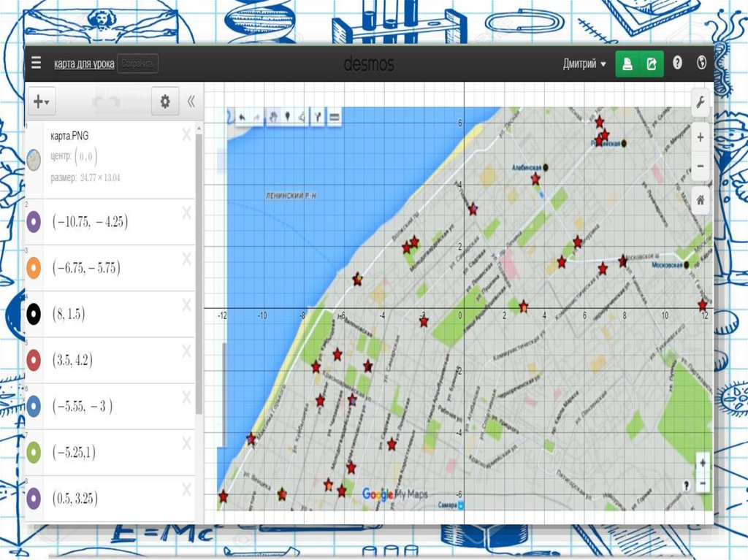Click the green share graph icon
Screen dimensions: 748x560
(x=652, y=64)
